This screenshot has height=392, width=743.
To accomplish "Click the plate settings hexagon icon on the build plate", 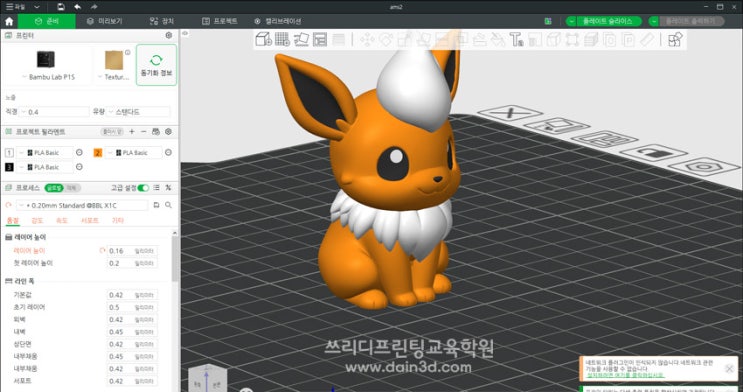I will [x=704, y=167].
